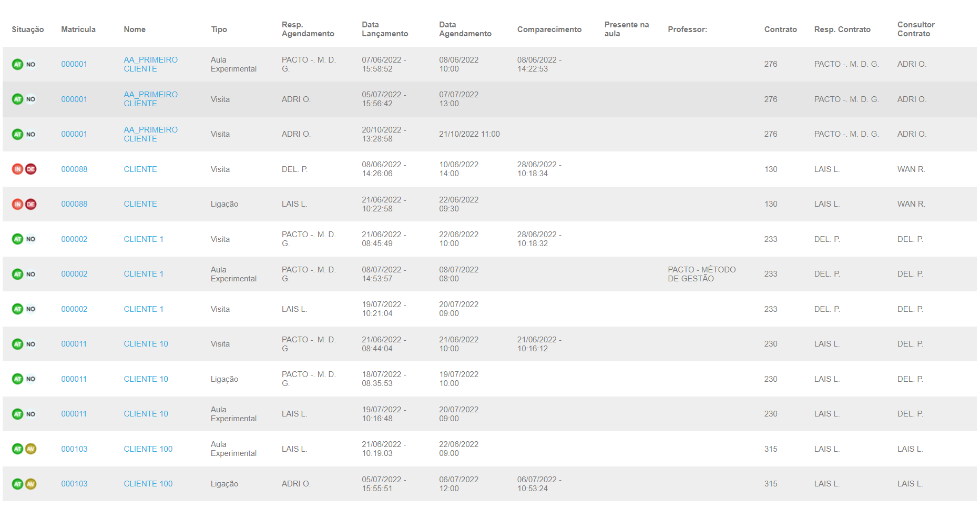Click the Nome column header

click(135, 29)
